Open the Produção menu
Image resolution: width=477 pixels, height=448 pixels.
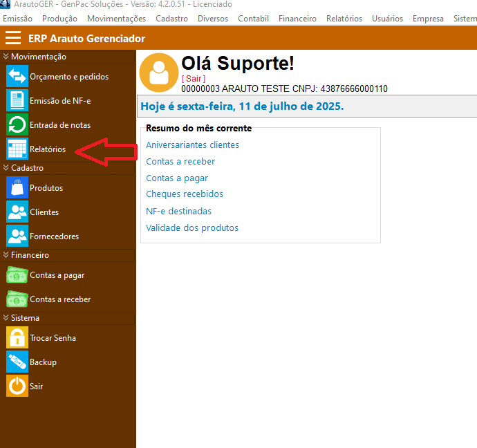pyautogui.click(x=59, y=19)
